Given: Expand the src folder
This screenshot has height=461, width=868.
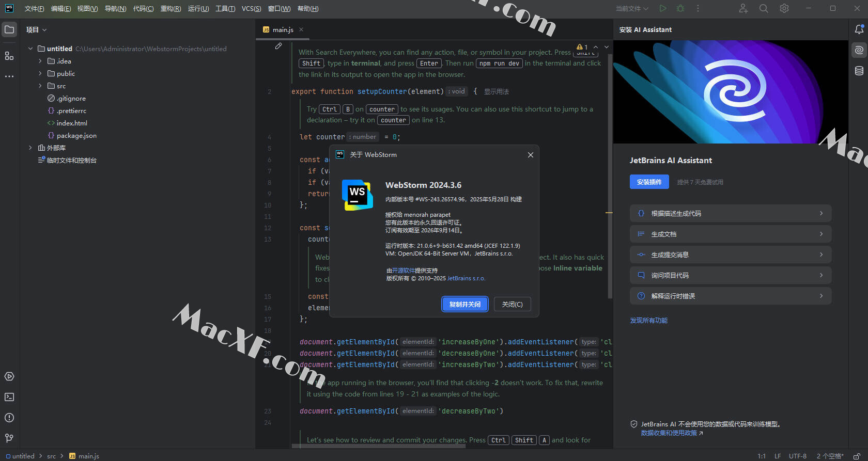Looking at the screenshot, I should click(40, 86).
